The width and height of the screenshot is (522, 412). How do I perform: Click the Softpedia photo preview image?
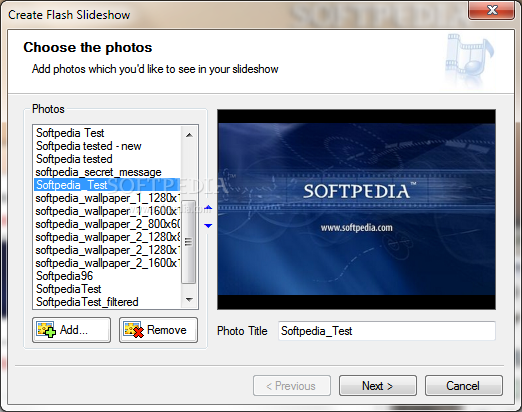[x=356, y=209]
